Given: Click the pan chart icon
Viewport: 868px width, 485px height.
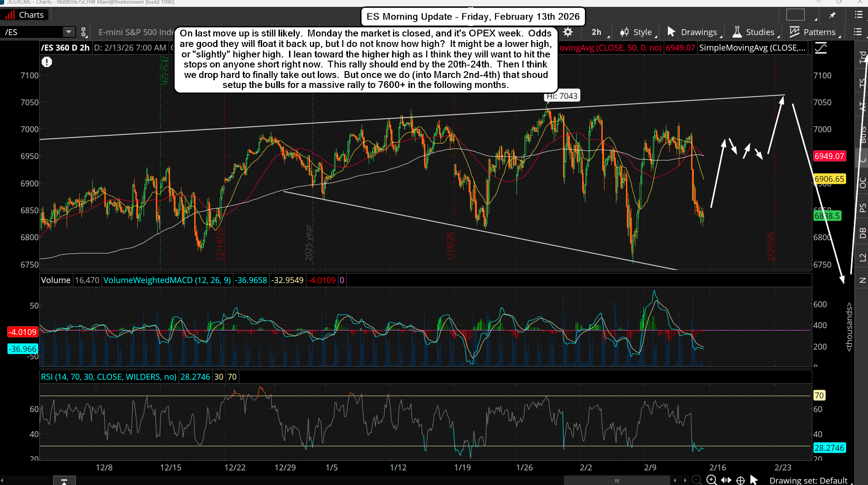Looking at the screenshot, I should click(726, 480).
